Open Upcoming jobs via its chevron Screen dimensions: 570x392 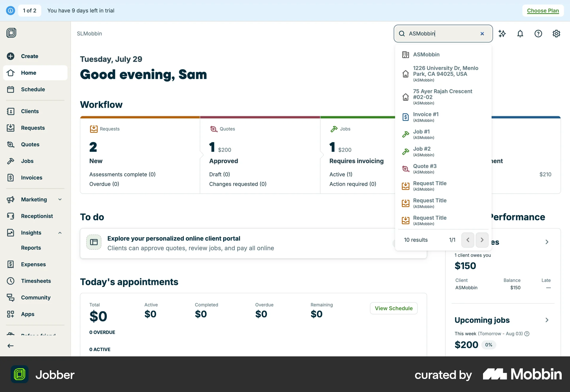tap(547, 320)
